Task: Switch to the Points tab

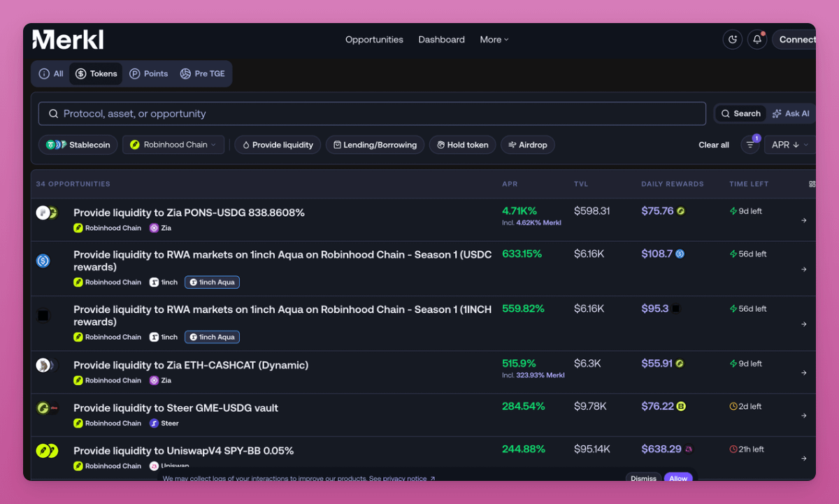Action: click(x=148, y=73)
